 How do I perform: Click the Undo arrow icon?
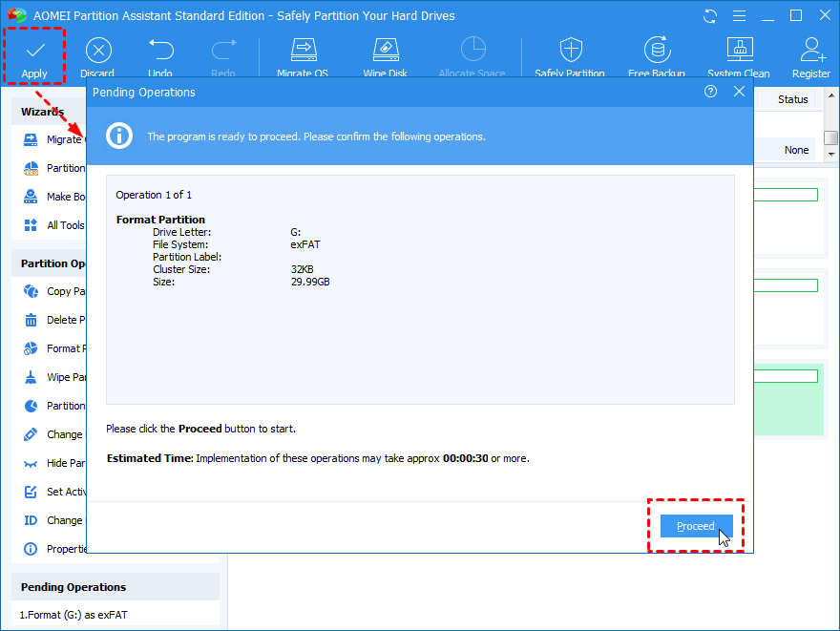(x=160, y=50)
